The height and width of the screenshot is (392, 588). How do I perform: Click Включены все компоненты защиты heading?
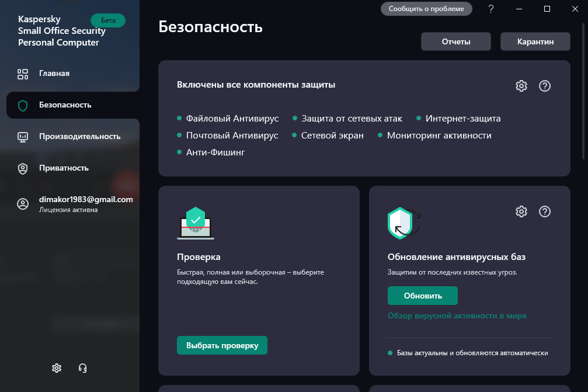(256, 85)
